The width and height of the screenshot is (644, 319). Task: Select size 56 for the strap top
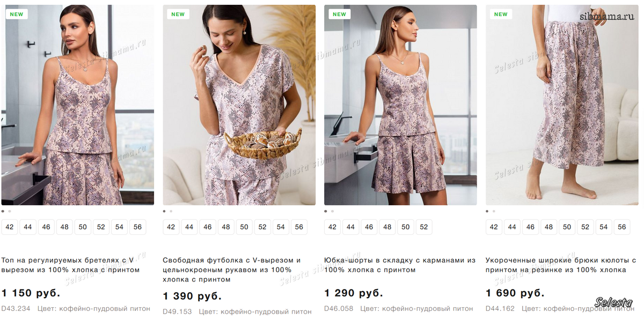(x=138, y=227)
